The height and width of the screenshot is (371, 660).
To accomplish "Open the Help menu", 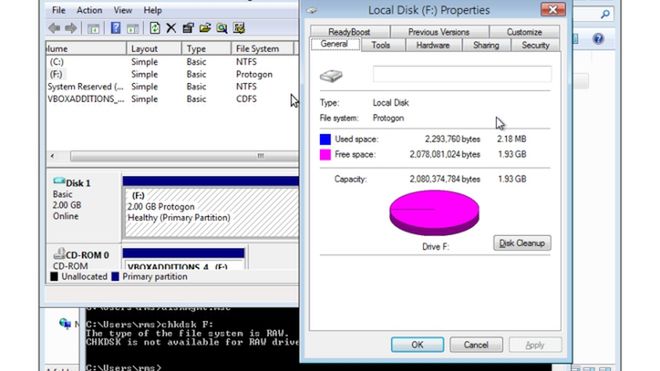I will (x=152, y=10).
